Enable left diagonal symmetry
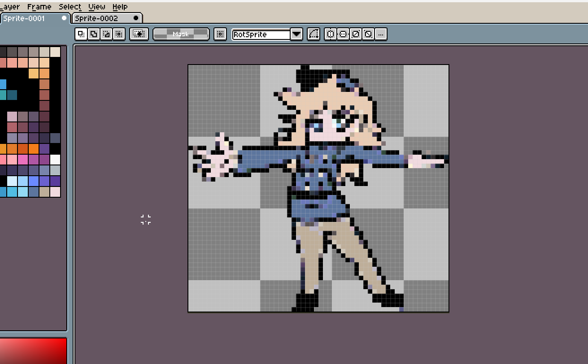 (x=368, y=34)
